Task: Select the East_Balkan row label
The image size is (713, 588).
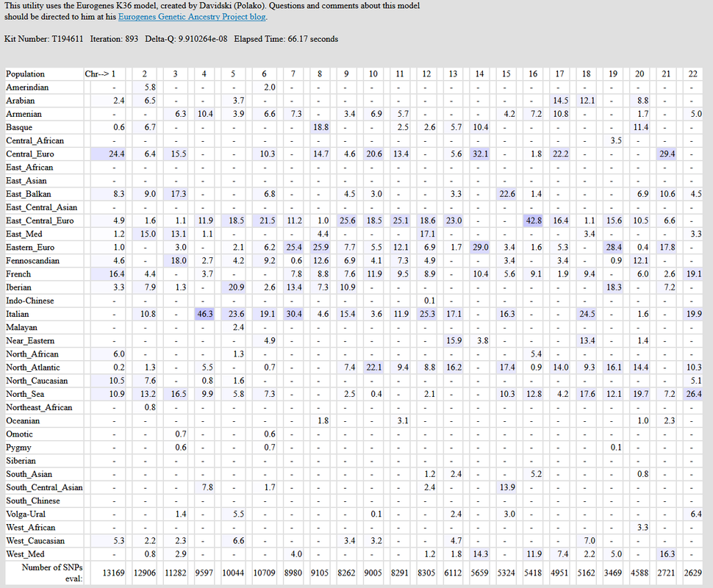Action: point(29,194)
